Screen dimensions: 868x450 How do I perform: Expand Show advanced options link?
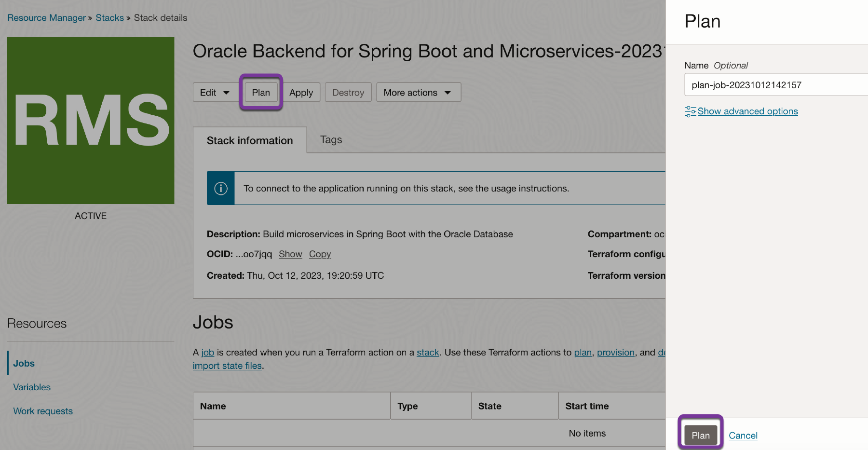pyautogui.click(x=747, y=111)
